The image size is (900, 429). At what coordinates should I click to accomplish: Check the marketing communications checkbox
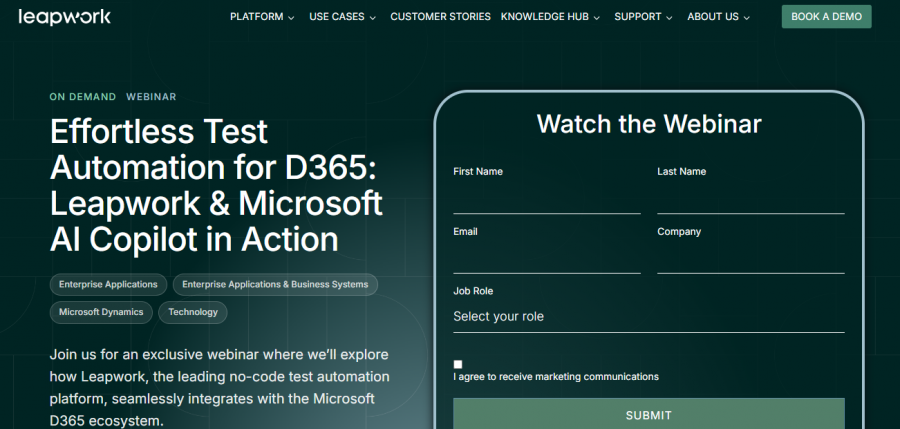(x=457, y=364)
